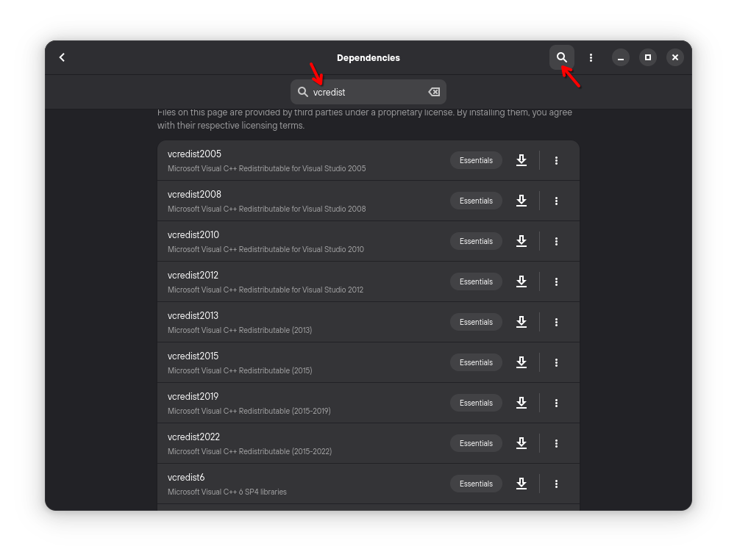The width and height of the screenshot is (737, 560).
Task: Download the vcredist2010 dependency
Action: [521, 241]
